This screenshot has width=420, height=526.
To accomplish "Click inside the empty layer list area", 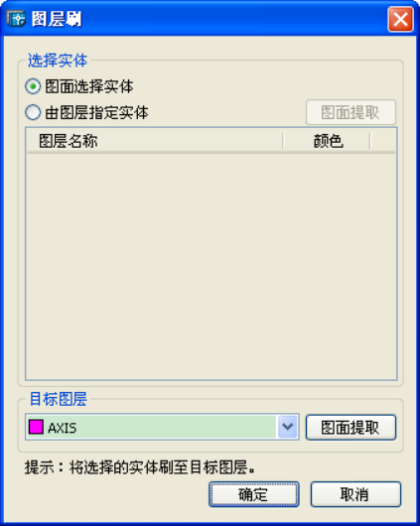I will (211, 267).
